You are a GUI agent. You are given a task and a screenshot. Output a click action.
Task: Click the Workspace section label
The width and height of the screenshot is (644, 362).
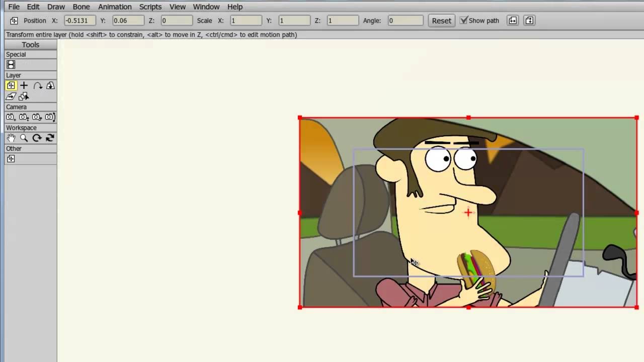[21, 128]
